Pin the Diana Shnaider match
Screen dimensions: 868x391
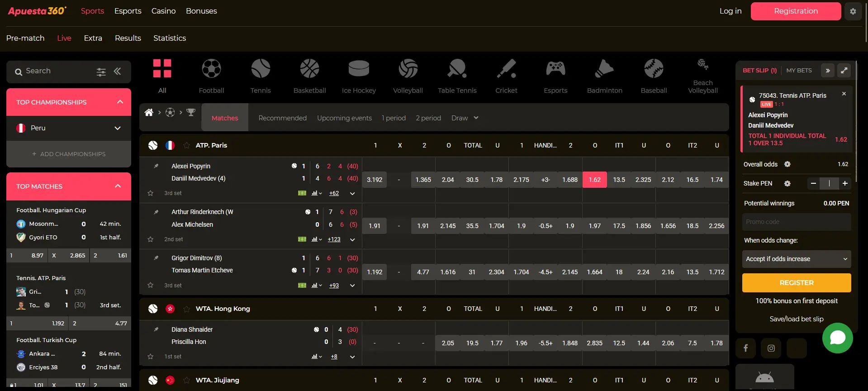156,329
